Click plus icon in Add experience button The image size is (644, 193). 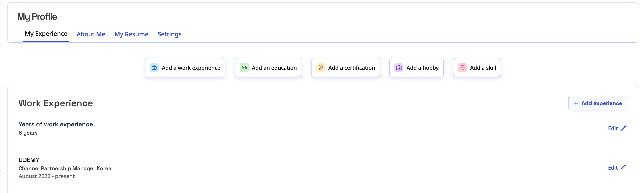pos(576,103)
